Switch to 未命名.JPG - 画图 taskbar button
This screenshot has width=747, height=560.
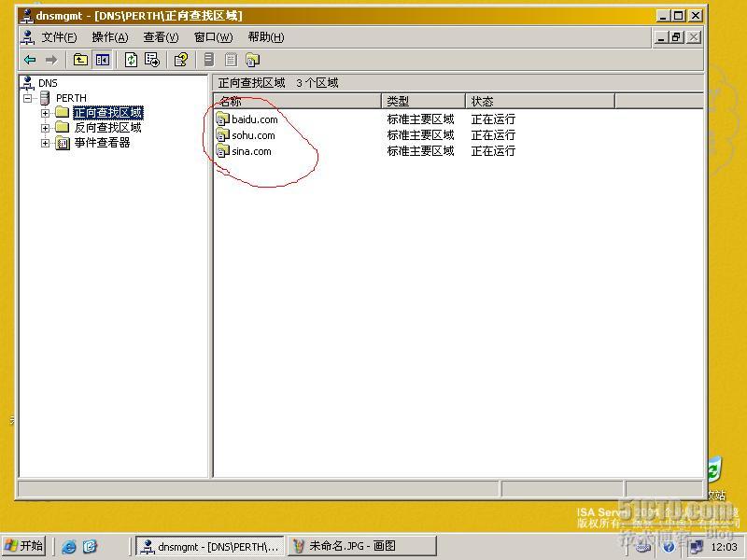tap(362, 546)
